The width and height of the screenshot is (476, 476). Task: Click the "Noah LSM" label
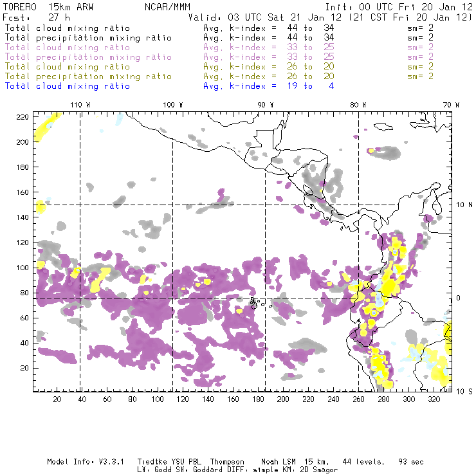[278, 462]
